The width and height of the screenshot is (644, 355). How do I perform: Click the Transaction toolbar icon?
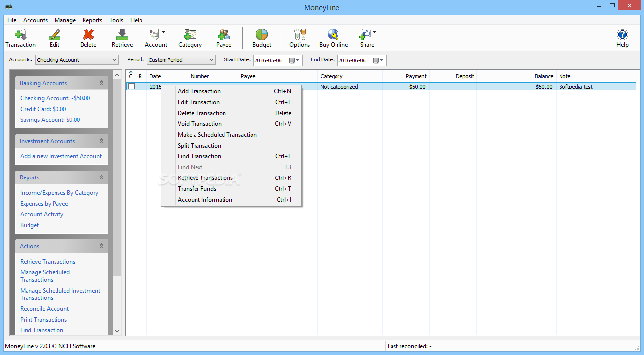pos(21,34)
